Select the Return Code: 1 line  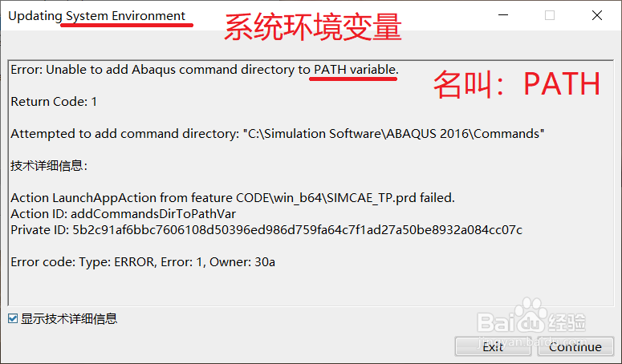click(54, 102)
